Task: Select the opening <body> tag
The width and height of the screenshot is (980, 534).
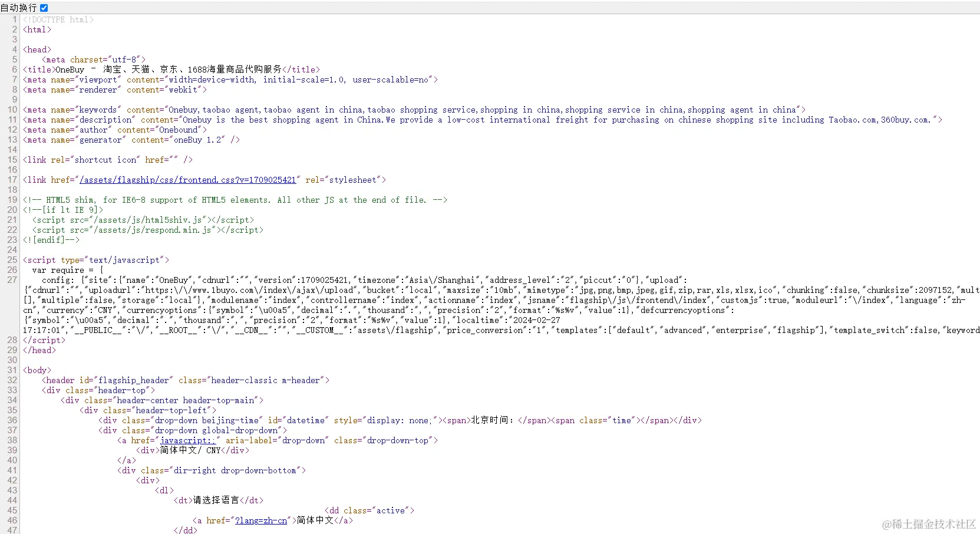Action: coord(37,370)
